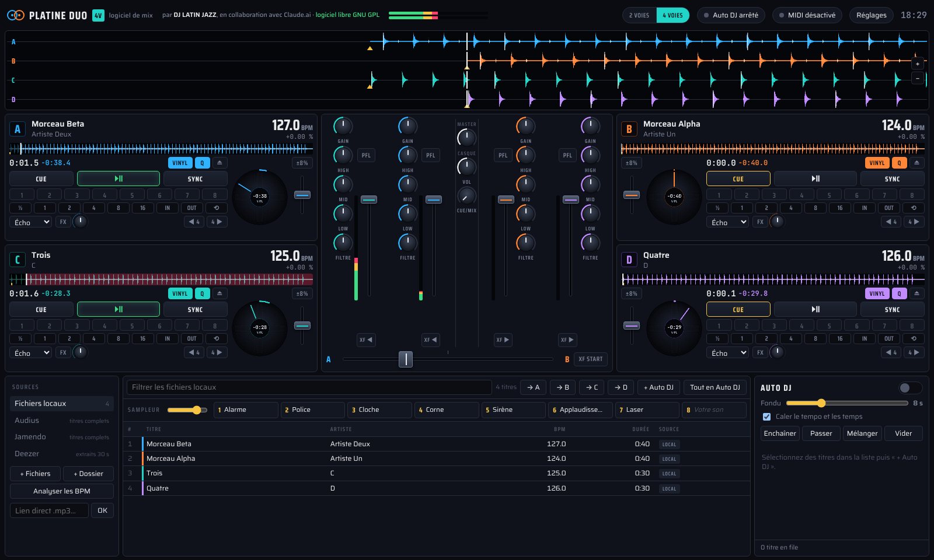This screenshot has width=934, height=560.
Task: Zoom out the waveform overview with minus
Action: tap(918, 78)
